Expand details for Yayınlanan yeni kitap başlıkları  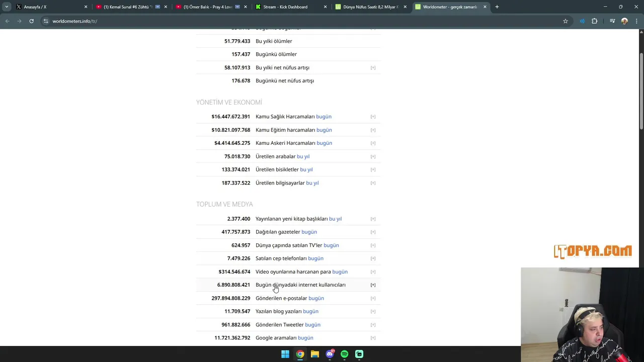coord(373,219)
